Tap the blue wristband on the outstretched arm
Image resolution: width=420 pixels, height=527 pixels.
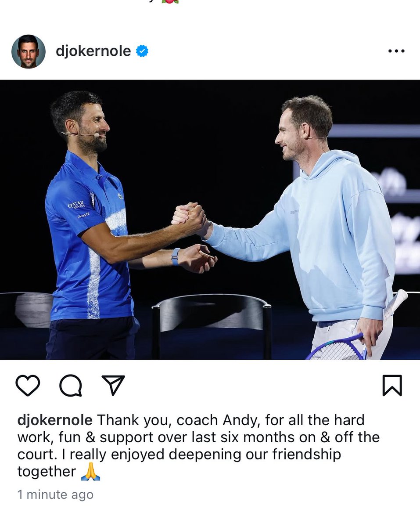click(176, 256)
